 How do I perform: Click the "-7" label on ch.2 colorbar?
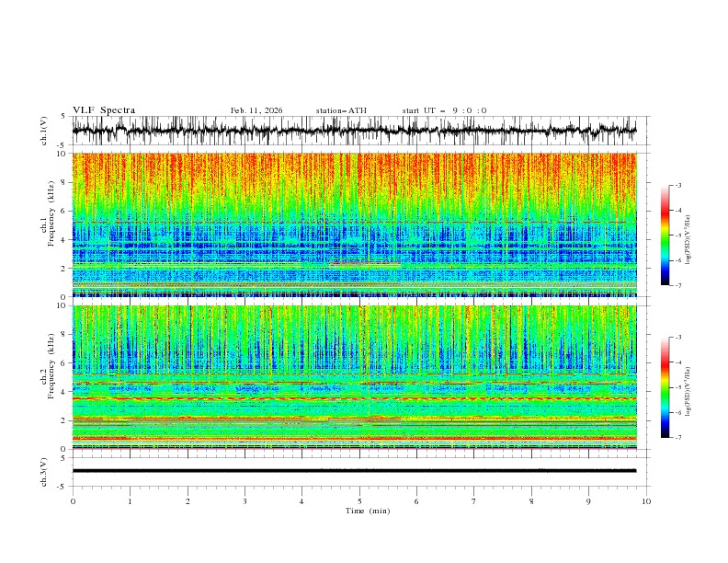point(677,438)
